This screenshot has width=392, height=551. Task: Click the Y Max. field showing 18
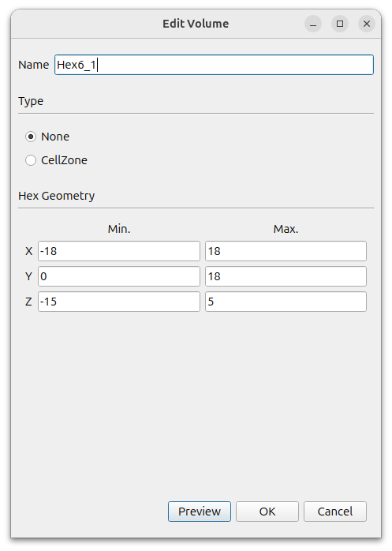point(286,276)
